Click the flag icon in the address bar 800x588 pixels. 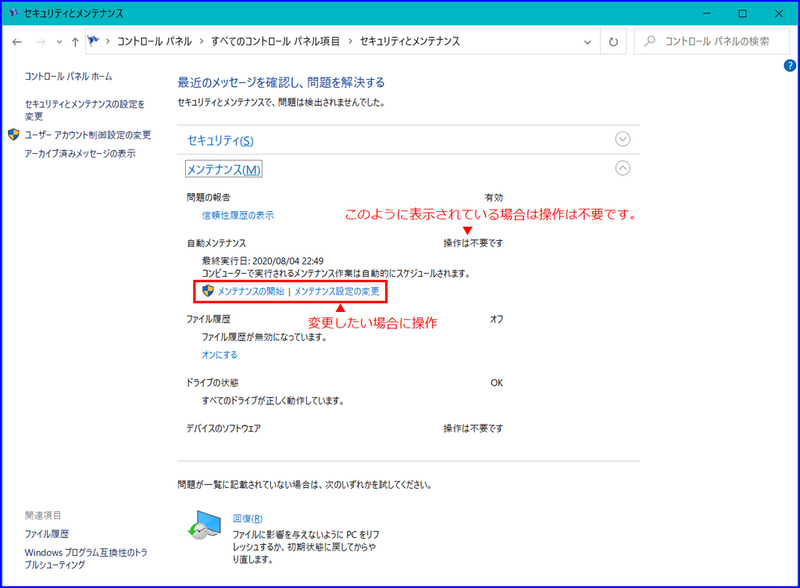click(93, 41)
